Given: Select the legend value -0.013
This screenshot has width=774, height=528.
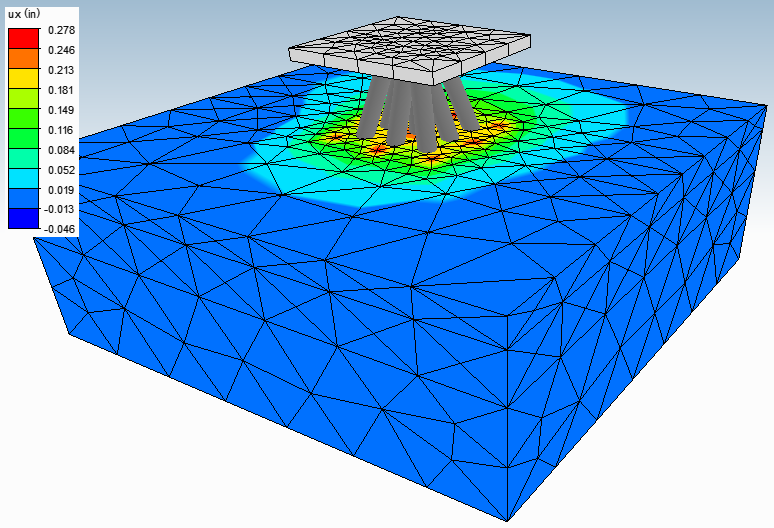Looking at the screenshot, I should pyautogui.click(x=60, y=209).
